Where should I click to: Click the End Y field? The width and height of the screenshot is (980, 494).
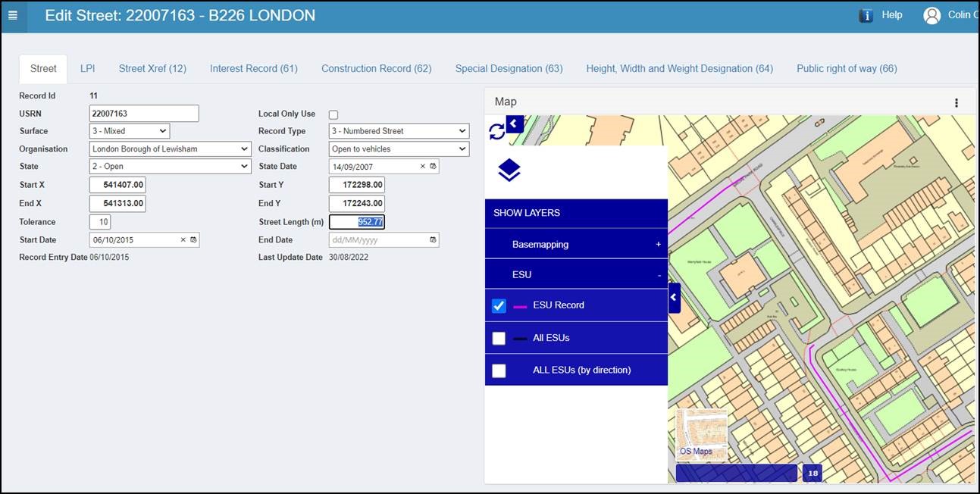pos(357,203)
